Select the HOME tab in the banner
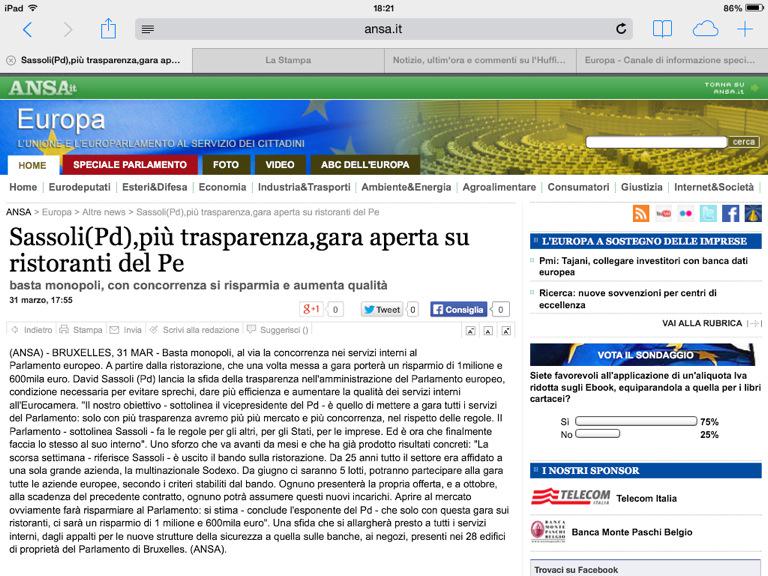This screenshot has height=576, width=768. tap(33, 166)
